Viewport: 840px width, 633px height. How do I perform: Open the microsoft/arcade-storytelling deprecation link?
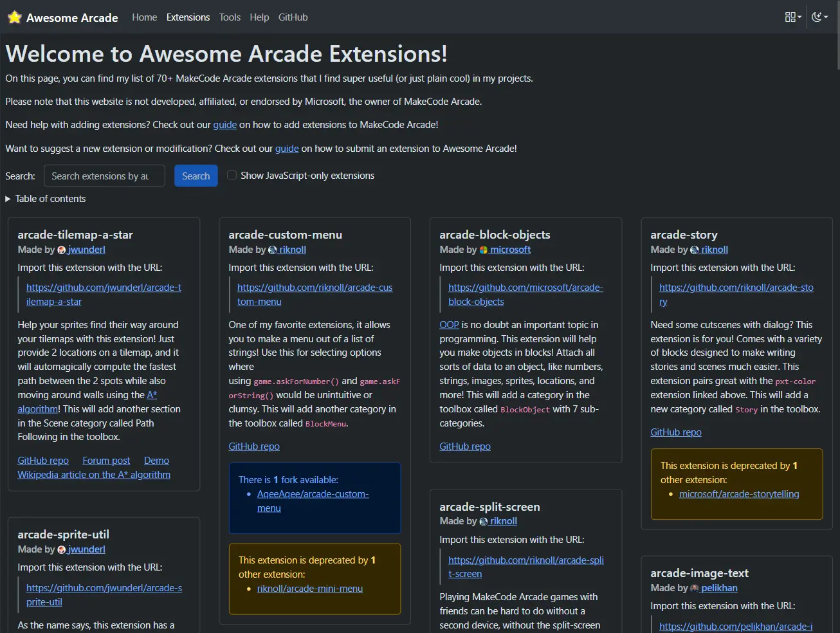(x=738, y=493)
